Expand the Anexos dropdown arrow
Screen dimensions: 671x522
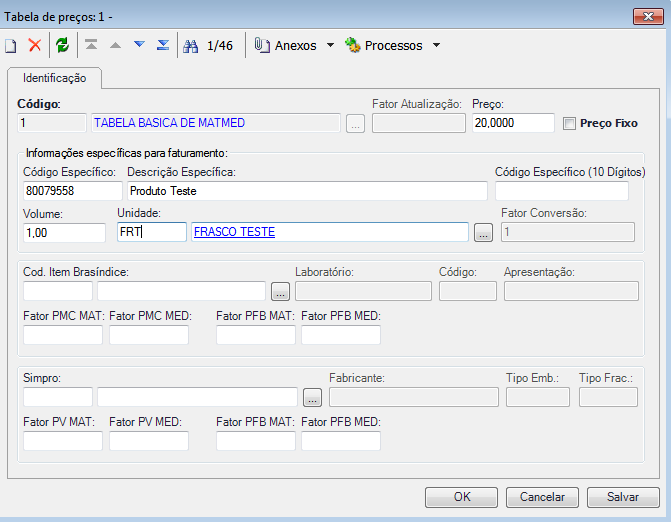[330, 45]
